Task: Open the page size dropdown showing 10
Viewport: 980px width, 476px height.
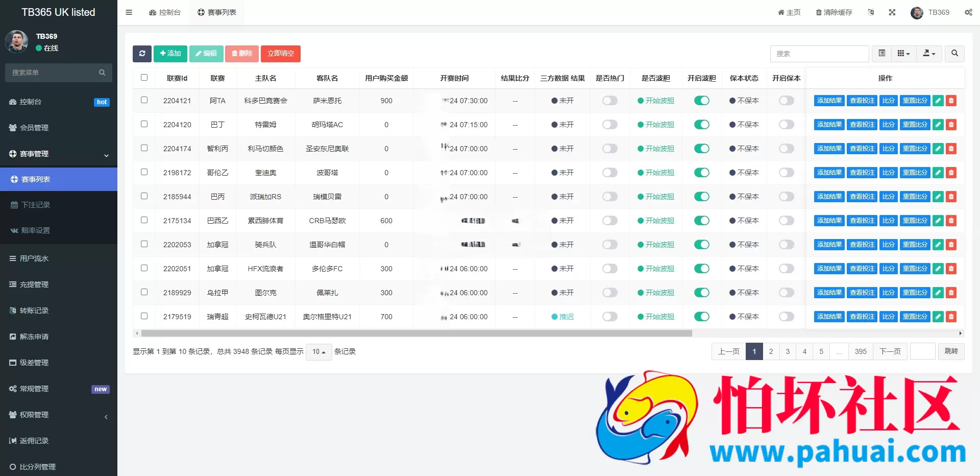Action: [318, 352]
